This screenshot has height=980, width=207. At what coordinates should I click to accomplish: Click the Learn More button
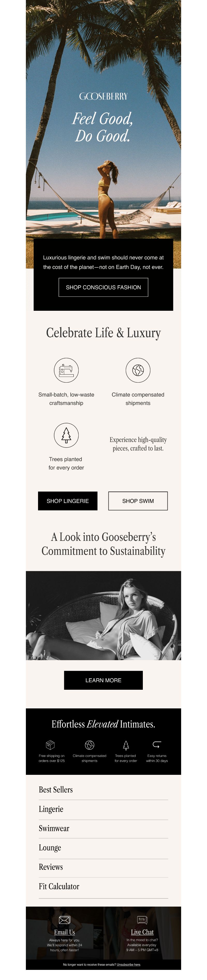coord(103,680)
